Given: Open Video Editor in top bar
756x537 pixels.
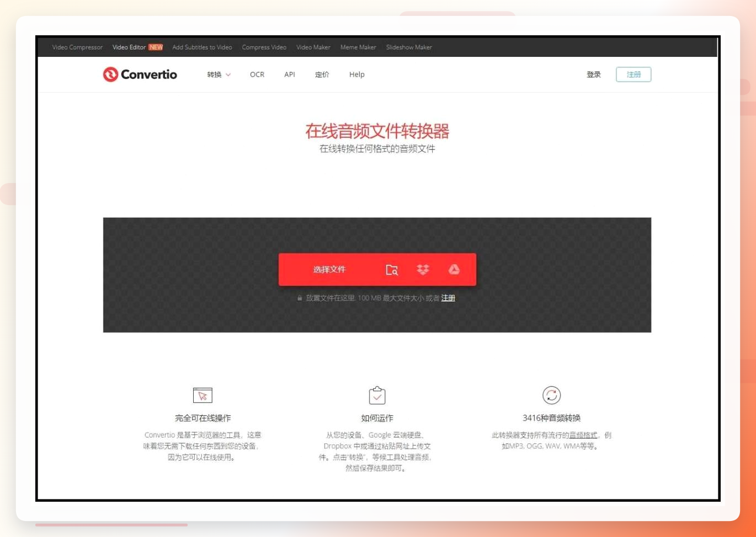Looking at the screenshot, I should (x=129, y=47).
